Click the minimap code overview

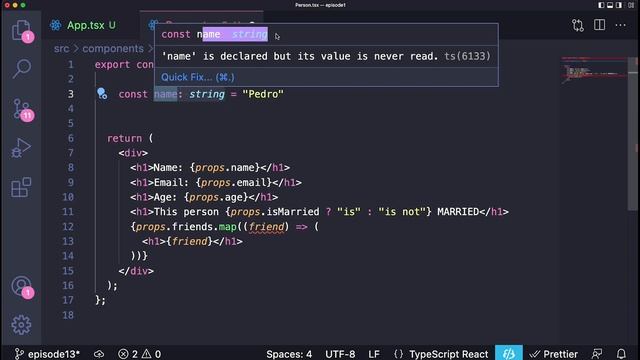tap(594, 71)
